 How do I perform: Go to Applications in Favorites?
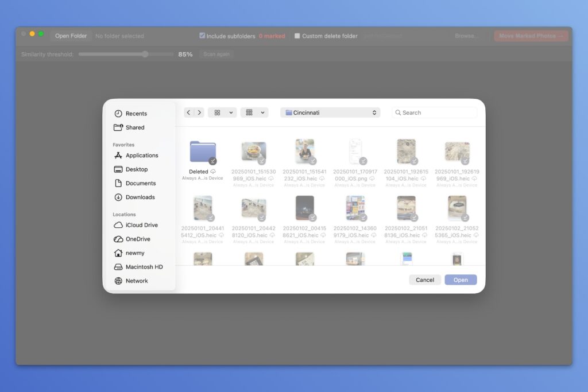[x=141, y=156]
